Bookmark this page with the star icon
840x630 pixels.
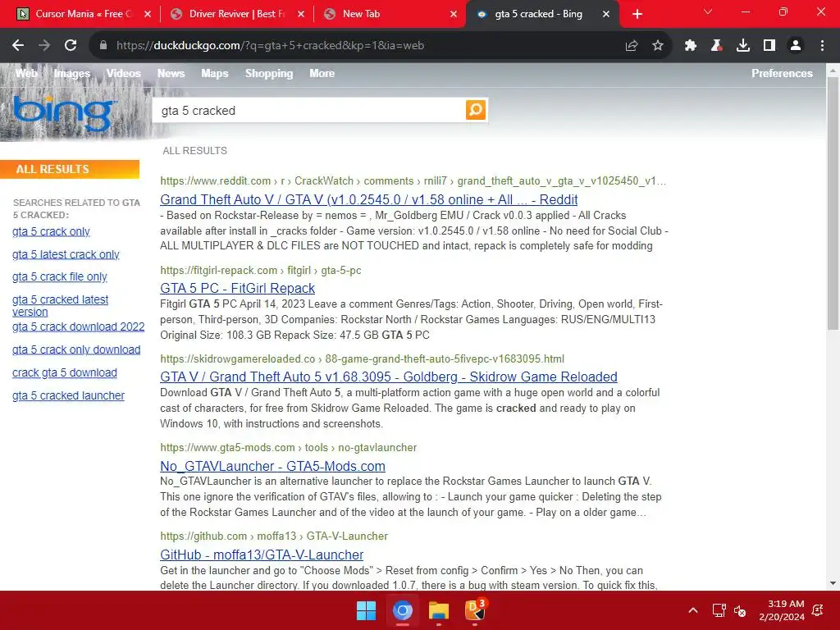pos(658,46)
